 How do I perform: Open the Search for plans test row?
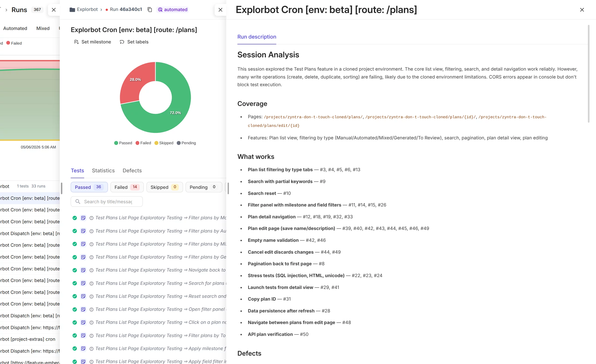pos(149,283)
